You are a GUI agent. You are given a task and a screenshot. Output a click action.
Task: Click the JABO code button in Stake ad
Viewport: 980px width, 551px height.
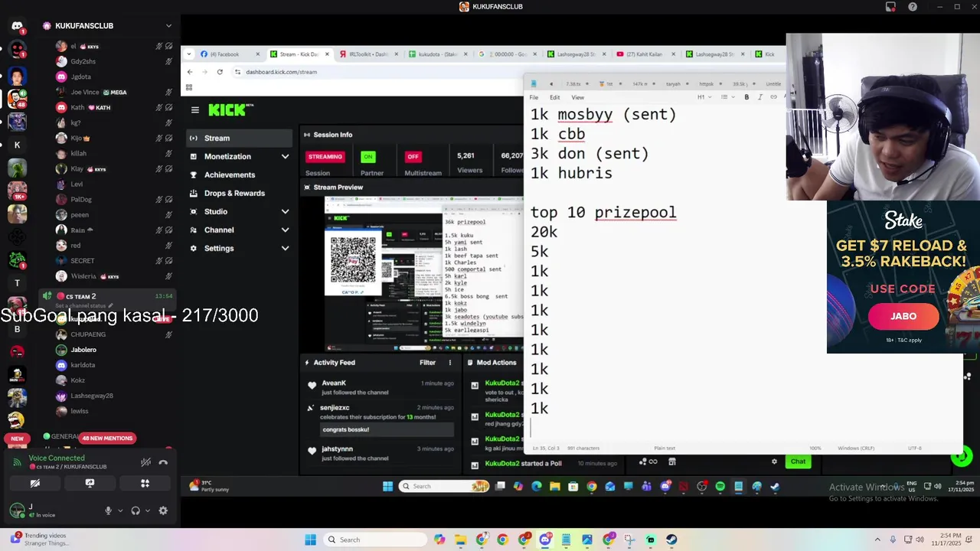(903, 316)
